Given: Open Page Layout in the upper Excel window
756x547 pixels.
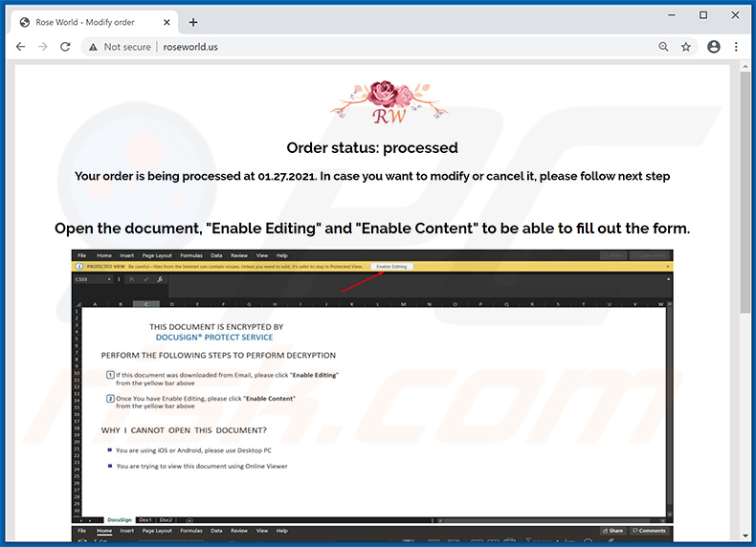Looking at the screenshot, I should (157, 255).
